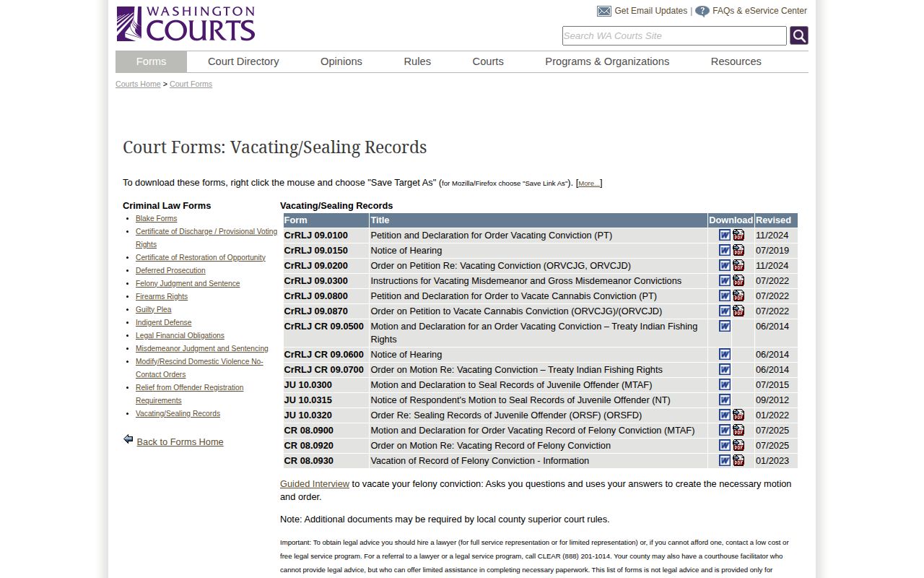Screen dimensions: 924x578
Task: Click the Washington Courts logo
Action: click(186, 24)
